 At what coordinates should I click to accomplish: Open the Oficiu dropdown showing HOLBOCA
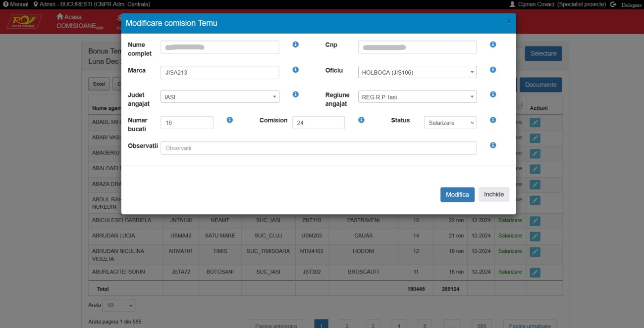click(x=417, y=72)
